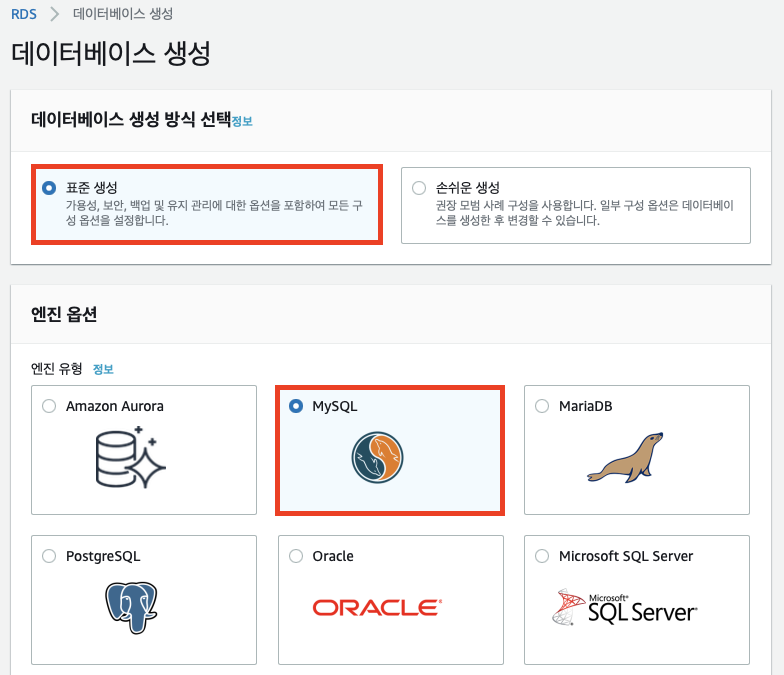Click the 데이터베이스 생성 방식 선택 heading
784x675 pixels.
click(x=131, y=120)
